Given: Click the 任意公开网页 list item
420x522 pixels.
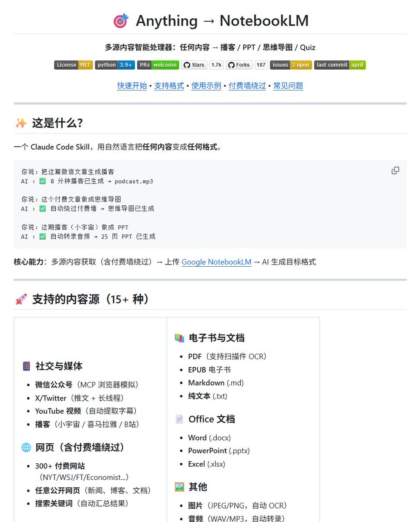Looking at the screenshot, I should (94, 490).
